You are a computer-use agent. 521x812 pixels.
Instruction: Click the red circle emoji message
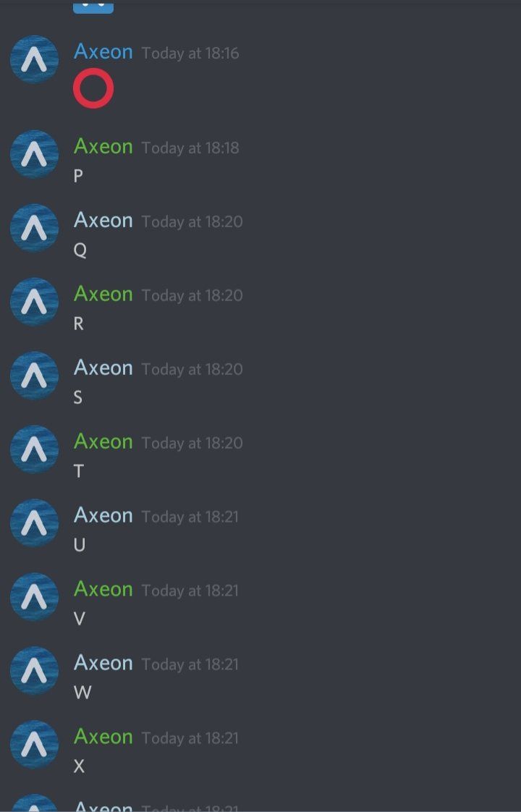click(x=93, y=88)
